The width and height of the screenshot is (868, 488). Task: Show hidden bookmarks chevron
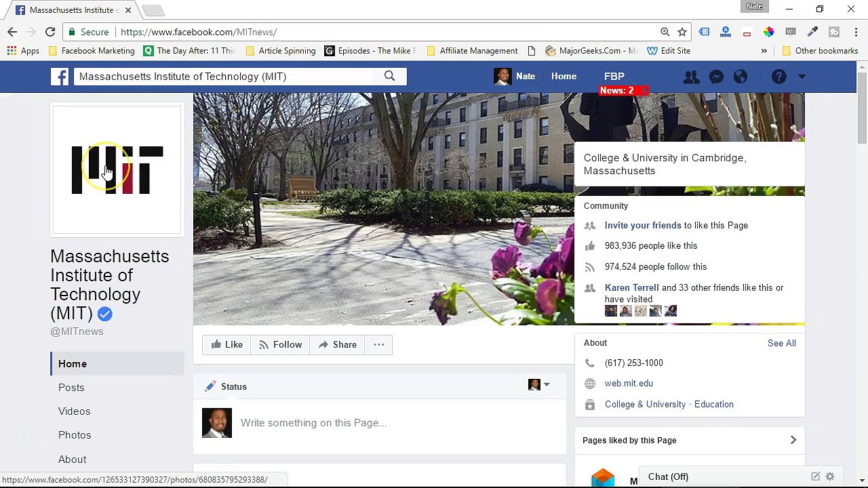coord(764,51)
